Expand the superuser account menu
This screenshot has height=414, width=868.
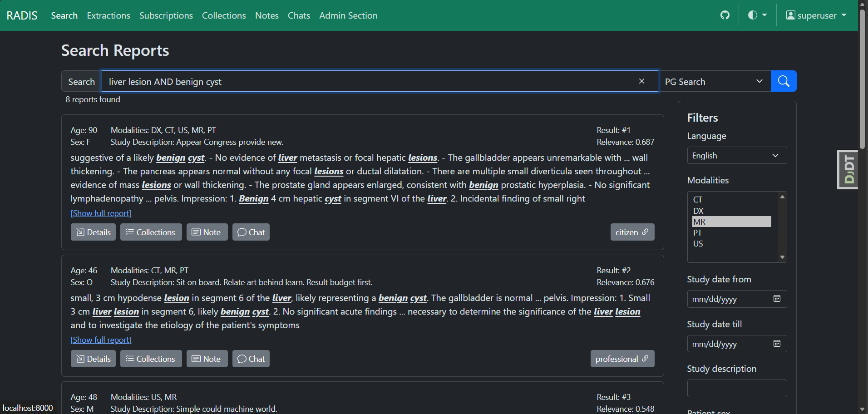point(816,15)
